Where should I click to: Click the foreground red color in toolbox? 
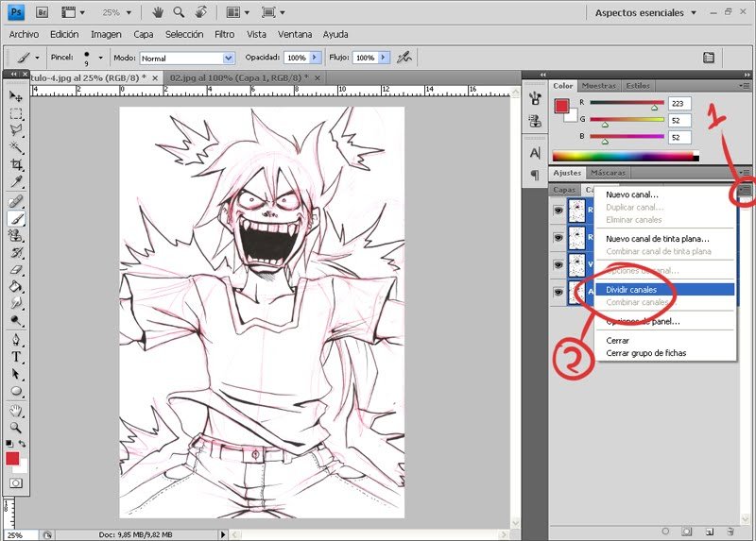[13, 459]
